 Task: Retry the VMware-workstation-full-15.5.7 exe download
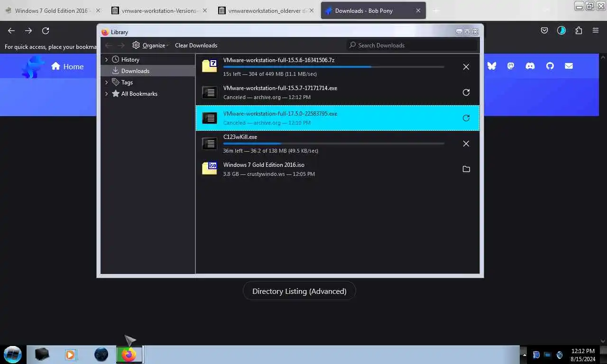pyautogui.click(x=466, y=92)
